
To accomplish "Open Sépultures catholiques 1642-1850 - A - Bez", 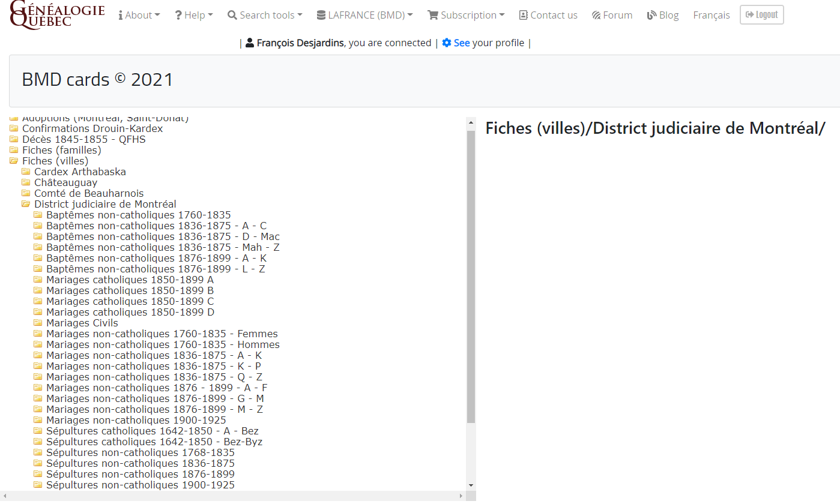I will [153, 431].
